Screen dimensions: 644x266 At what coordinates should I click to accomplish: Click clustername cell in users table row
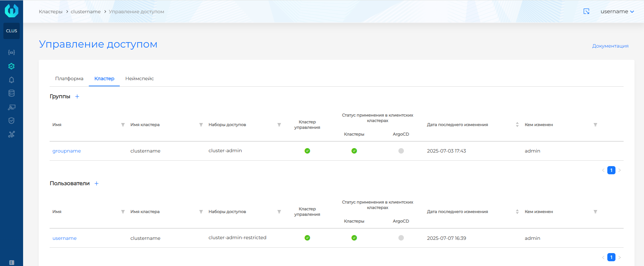[145, 238]
